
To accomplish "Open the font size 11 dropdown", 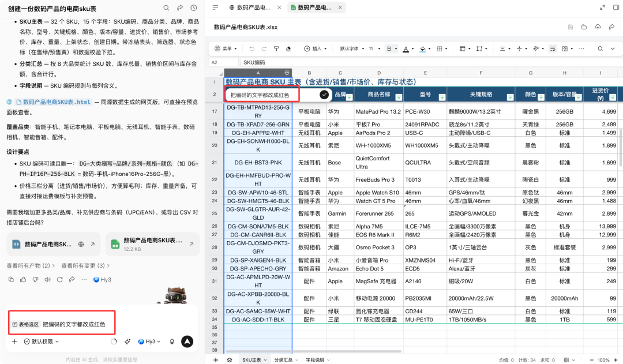I will click(x=374, y=48).
